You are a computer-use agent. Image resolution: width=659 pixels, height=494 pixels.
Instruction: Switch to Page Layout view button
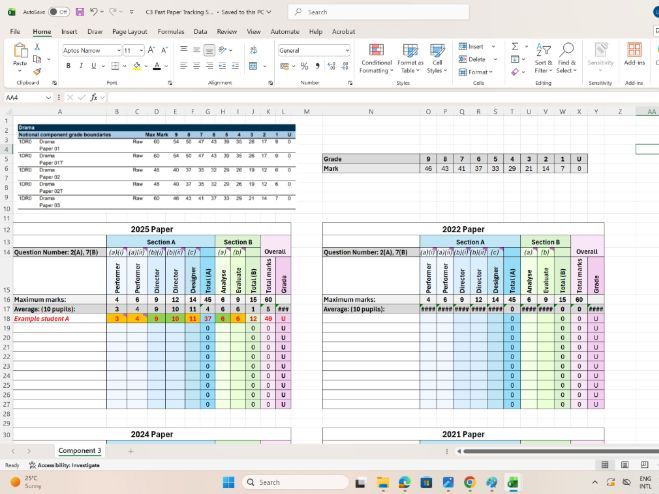[625, 465]
